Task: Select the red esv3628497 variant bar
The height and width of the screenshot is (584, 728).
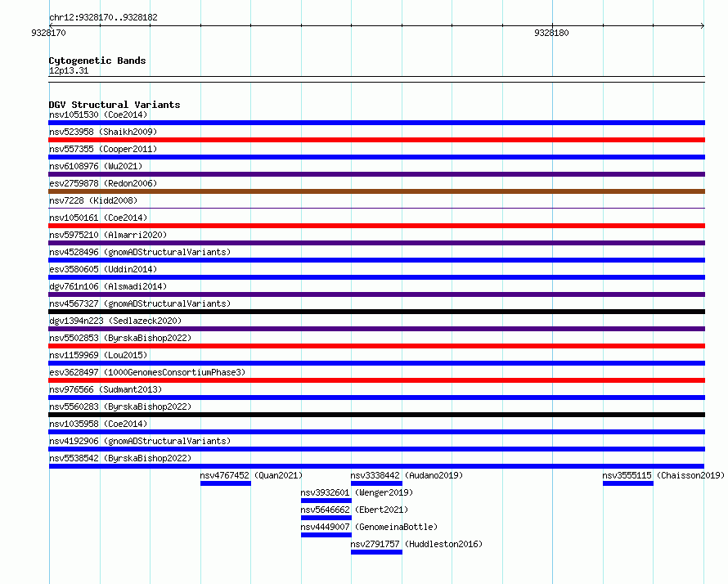Action: pos(376,380)
